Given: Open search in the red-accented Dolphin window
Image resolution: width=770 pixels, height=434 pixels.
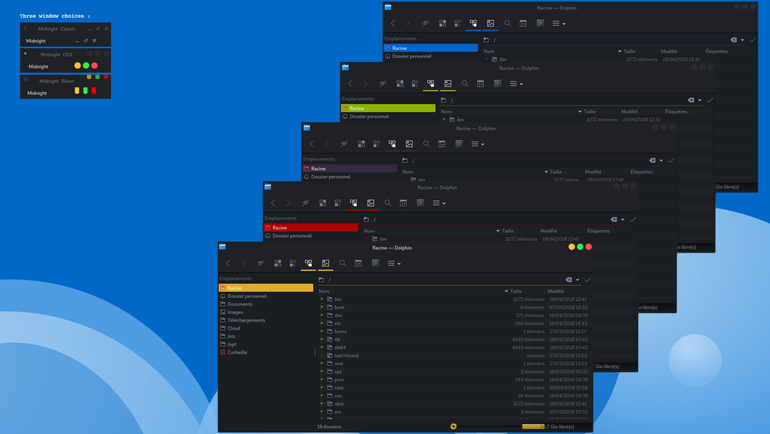Looking at the screenshot, I should [387, 203].
